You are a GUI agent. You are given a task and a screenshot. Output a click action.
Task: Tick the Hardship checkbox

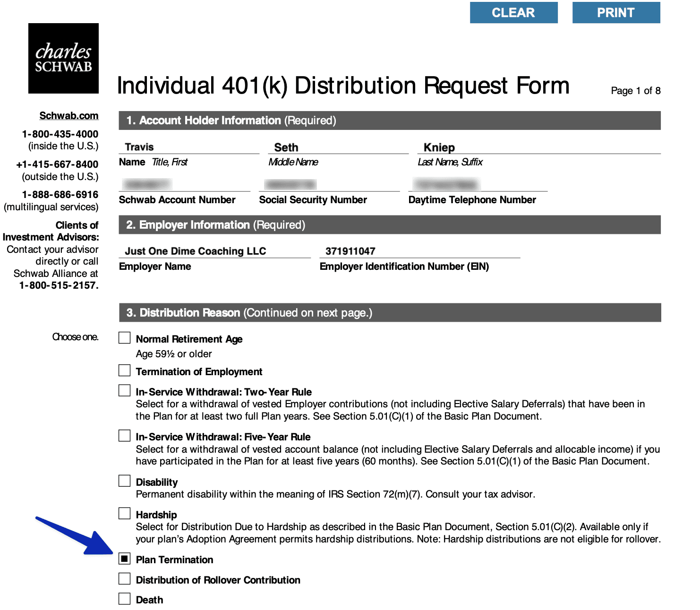[x=124, y=514]
